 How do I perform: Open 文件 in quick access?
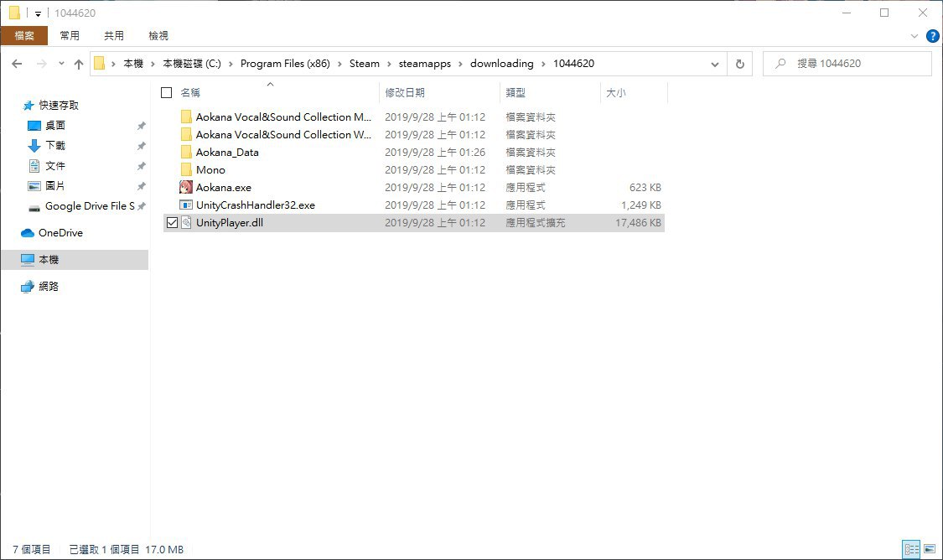(55, 165)
